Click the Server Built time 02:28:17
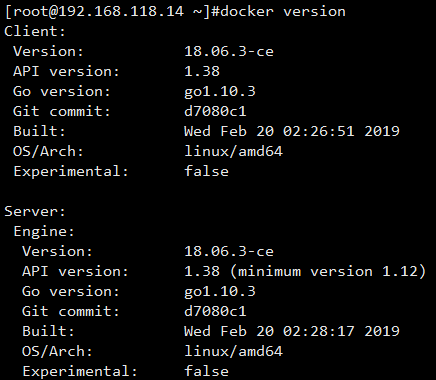The width and height of the screenshot is (436, 380). (318, 331)
